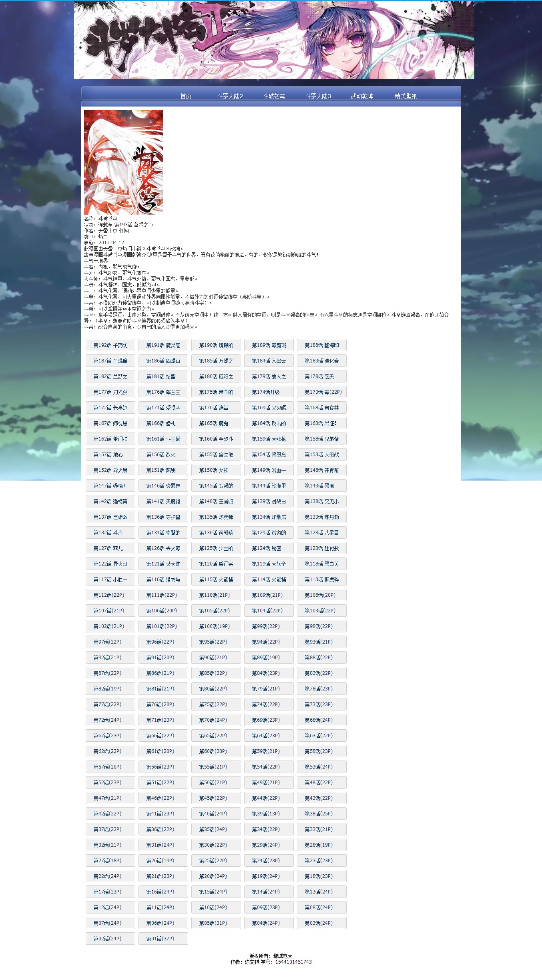
Task: Open chapter 第178话 落天
Action: click(322, 376)
